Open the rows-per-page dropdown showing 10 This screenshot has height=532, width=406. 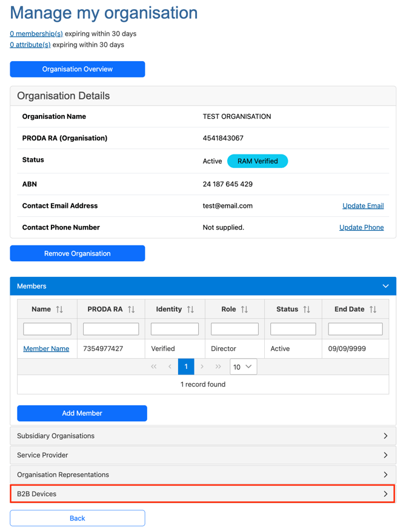[243, 367]
